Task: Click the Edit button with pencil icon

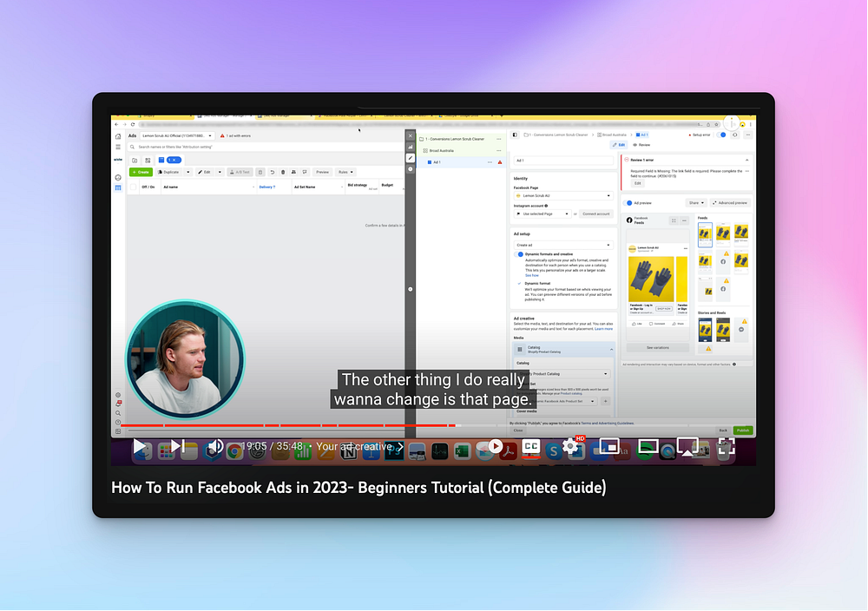Action: click(204, 172)
